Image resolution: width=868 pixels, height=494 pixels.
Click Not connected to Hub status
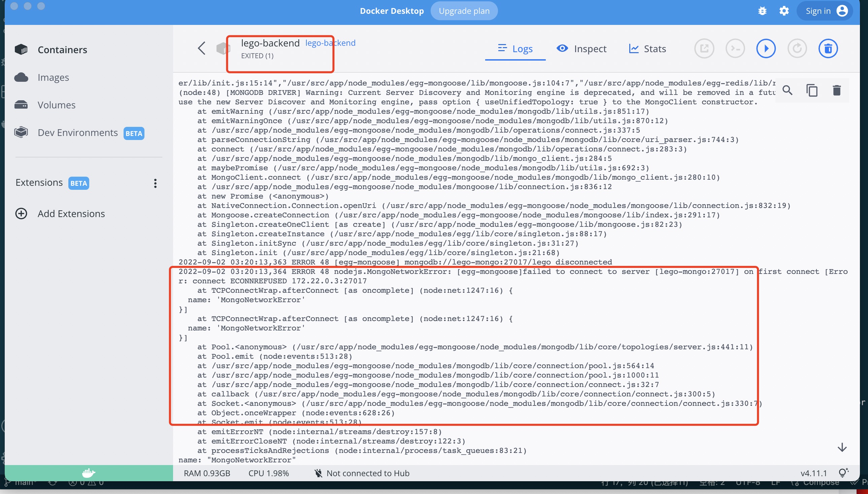[362, 473]
